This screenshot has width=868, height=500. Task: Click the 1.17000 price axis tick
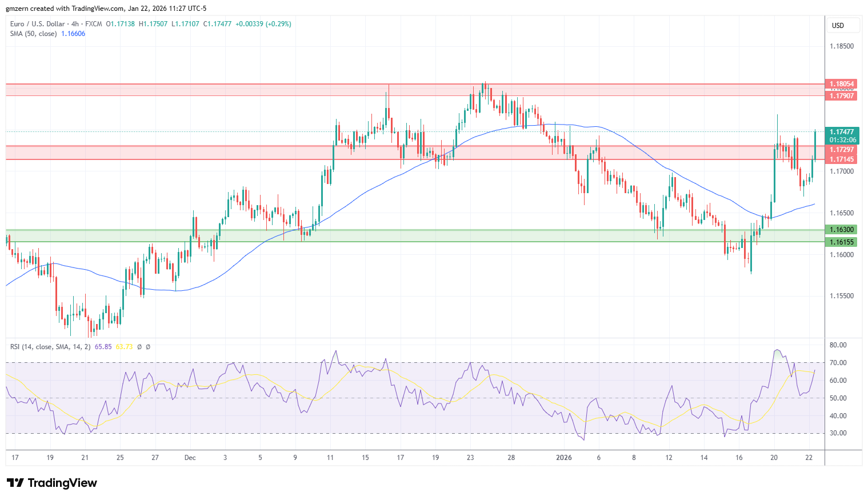coord(842,171)
